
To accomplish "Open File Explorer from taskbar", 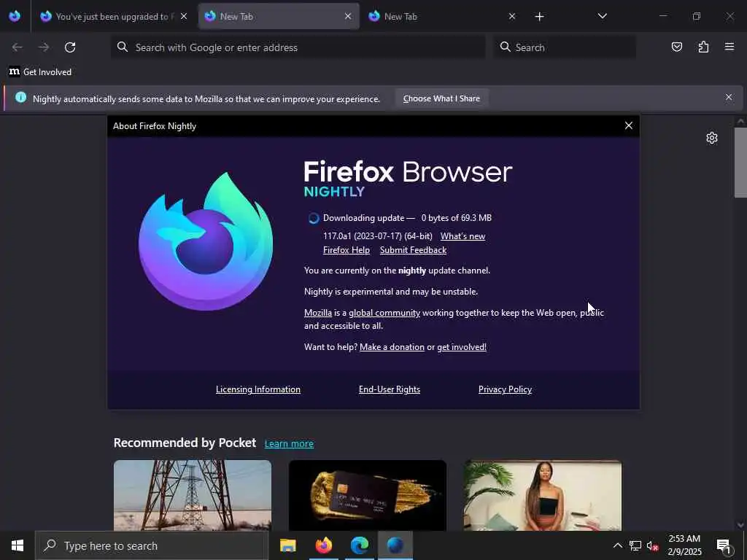I will point(287,545).
